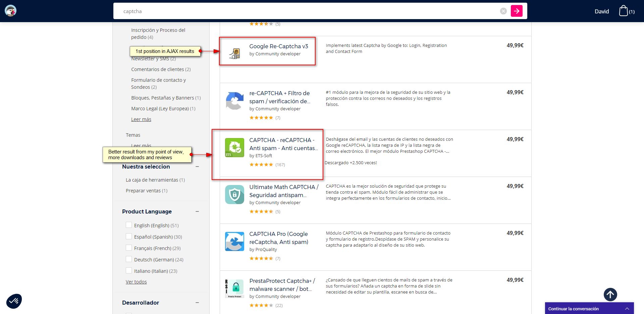Image resolution: width=644 pixels, height=314 pixels.
Task: Check the Français (French) language filter
Action: (129, 248)
